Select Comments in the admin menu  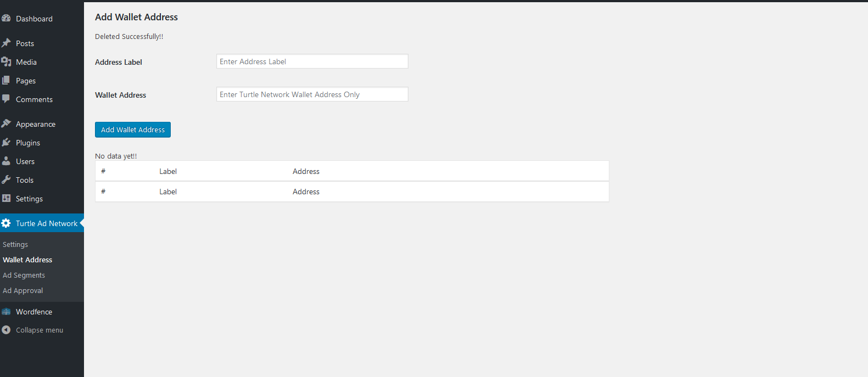pyautogui.click(x=34, y=99)
